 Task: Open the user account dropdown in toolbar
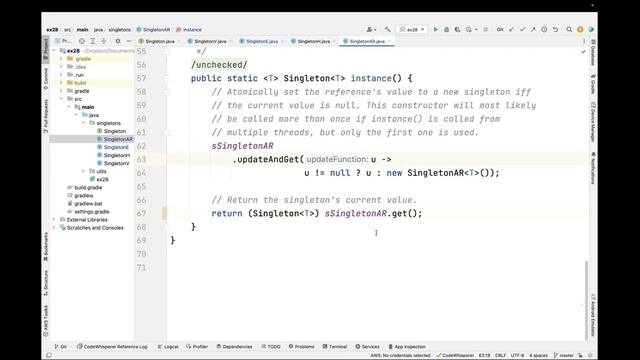[x=371, y=29]
